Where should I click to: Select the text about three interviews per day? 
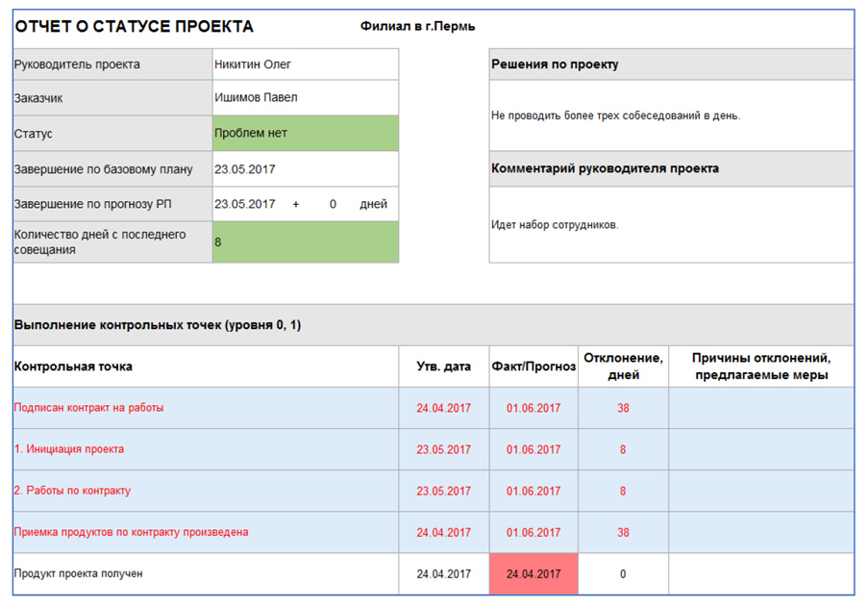tap(615, 115)
